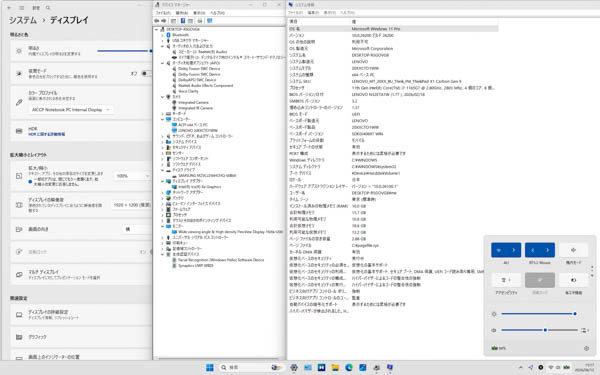Toggle the greyed night light quick tile
The width and height of the screenshot is (600, 375).
[x=540, y=280]
